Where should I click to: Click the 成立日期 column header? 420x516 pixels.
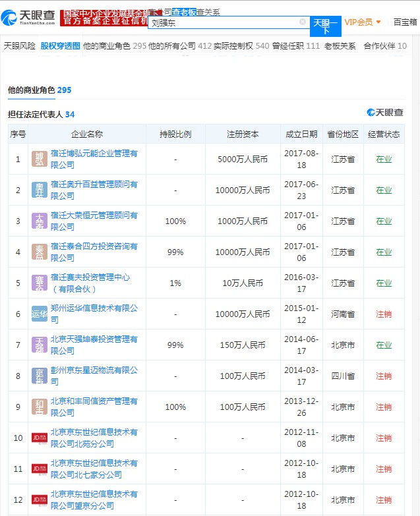tap(301, 134)
